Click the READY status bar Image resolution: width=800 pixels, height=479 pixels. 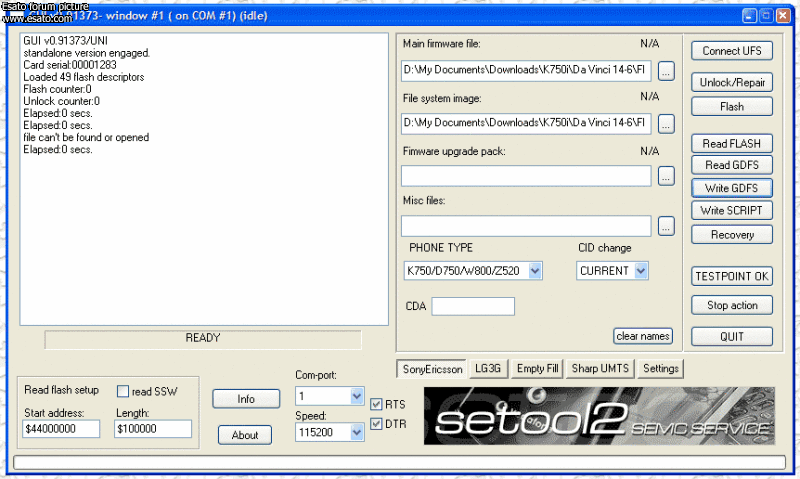[203, 339]
